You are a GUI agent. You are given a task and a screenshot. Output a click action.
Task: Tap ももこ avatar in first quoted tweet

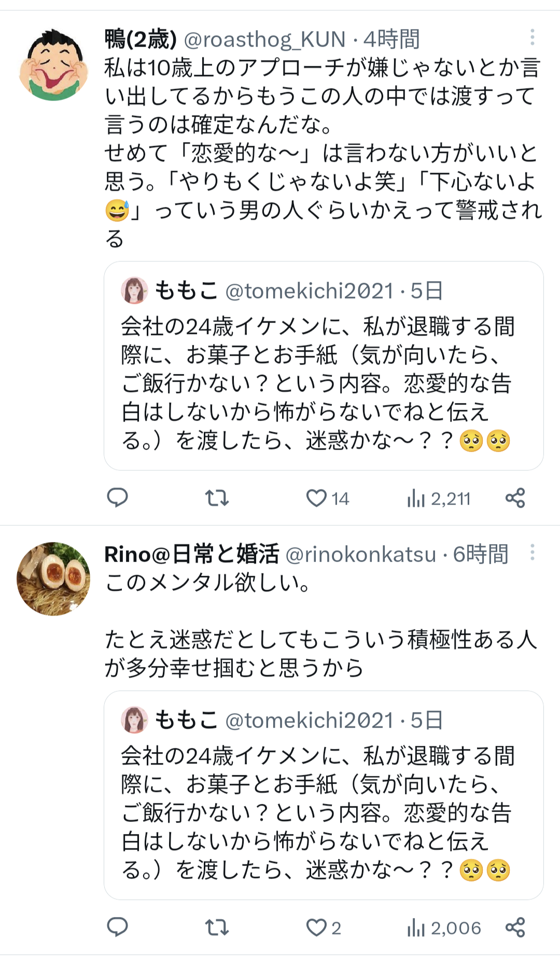[134, 290]
